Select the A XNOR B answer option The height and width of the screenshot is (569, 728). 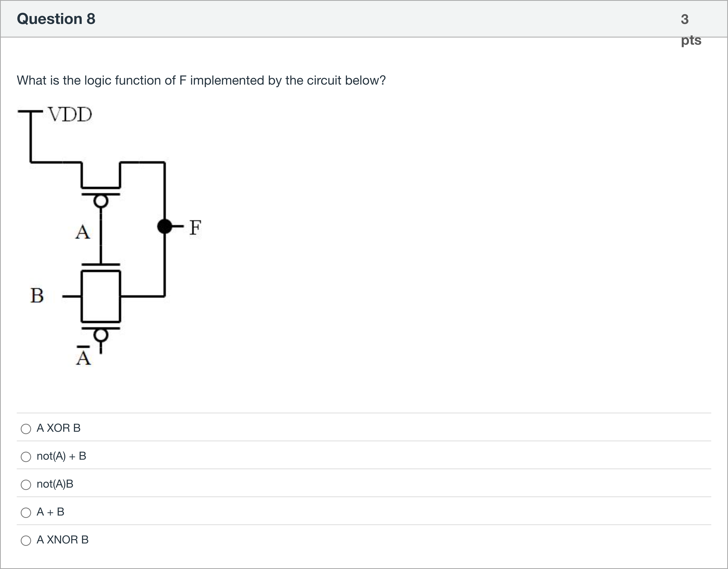point(26,541)
